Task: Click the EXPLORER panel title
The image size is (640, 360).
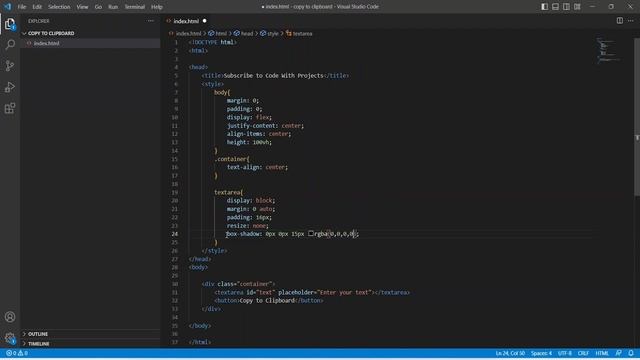Action: click(x=39, y=21)
